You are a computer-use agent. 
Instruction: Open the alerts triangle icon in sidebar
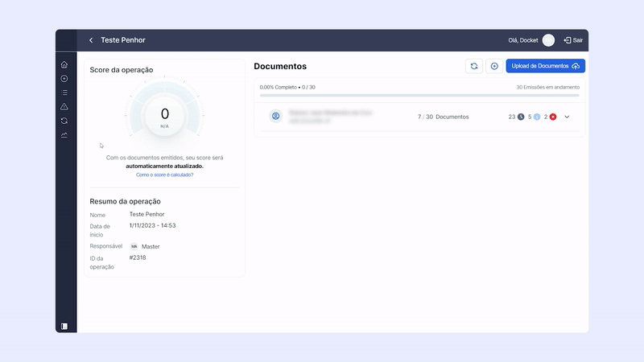pyautogui.click(x=64, y=107)
